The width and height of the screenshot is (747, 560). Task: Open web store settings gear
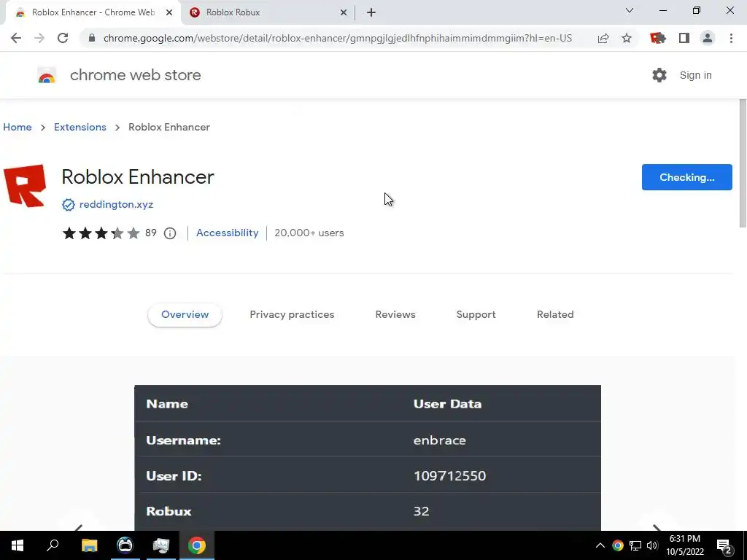pyautogui.click(x=659, y=75)
